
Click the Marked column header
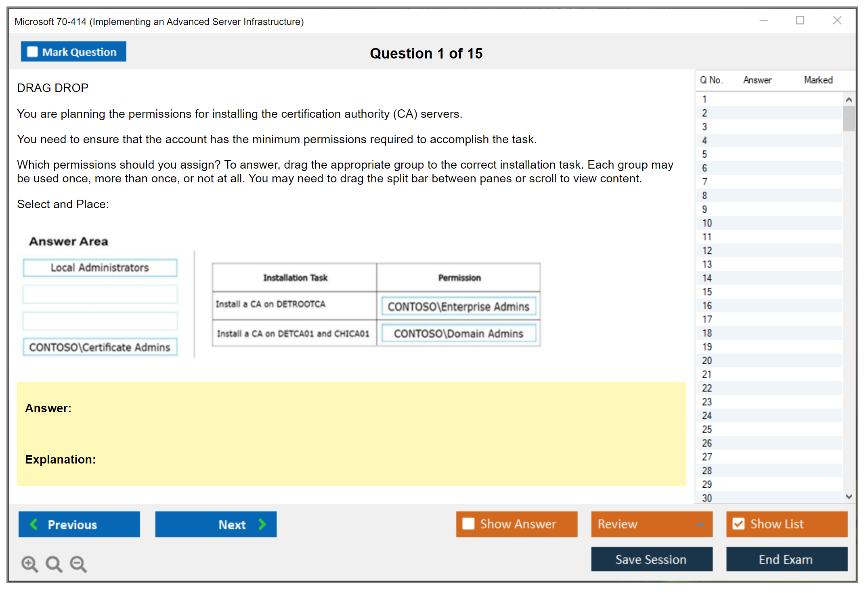(x=818, y=80)
